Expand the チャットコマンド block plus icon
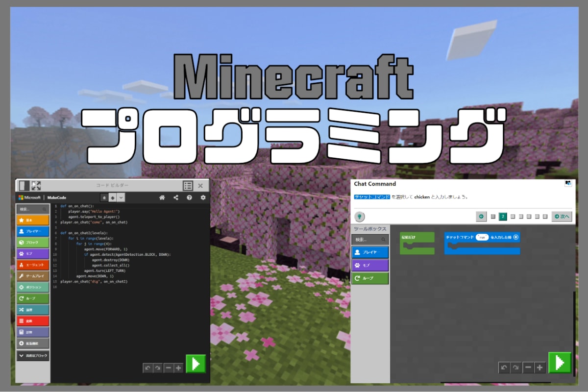 click(515, 238)
